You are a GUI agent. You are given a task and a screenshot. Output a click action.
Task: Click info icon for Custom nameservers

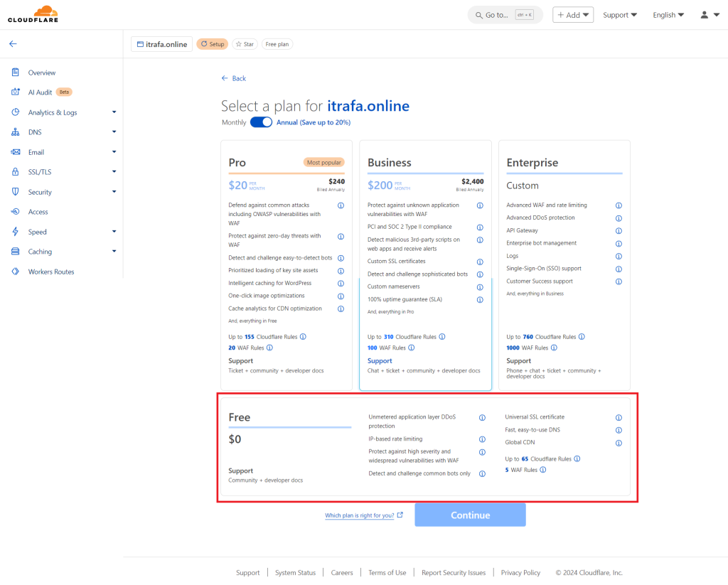coord(480,287)
